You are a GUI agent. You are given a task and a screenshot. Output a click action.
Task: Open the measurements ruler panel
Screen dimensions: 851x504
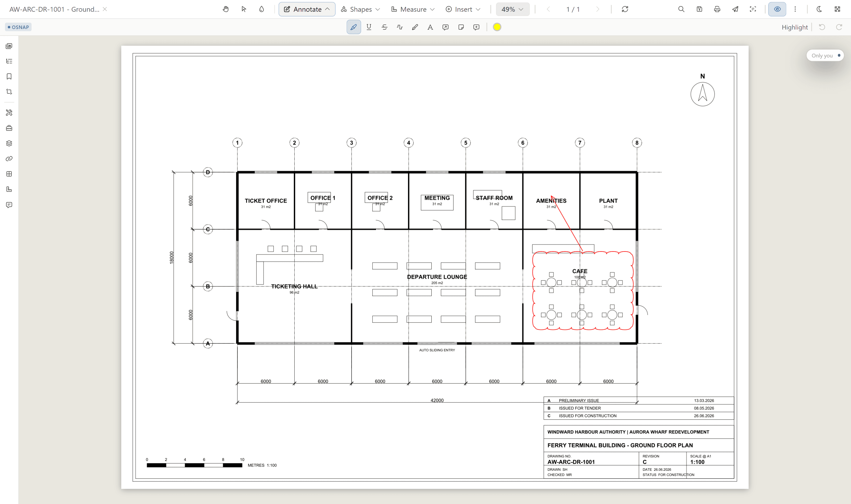[9, 189]
